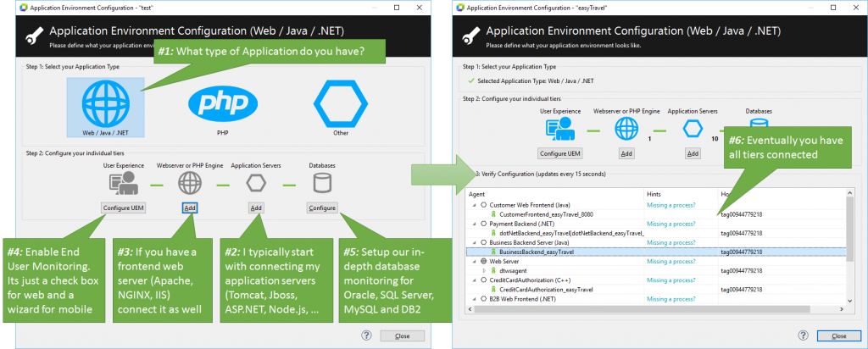Click Application Servers hexagon in easyTravel window
The width and height of the screenshot is (868, 349).
[692, 130]
